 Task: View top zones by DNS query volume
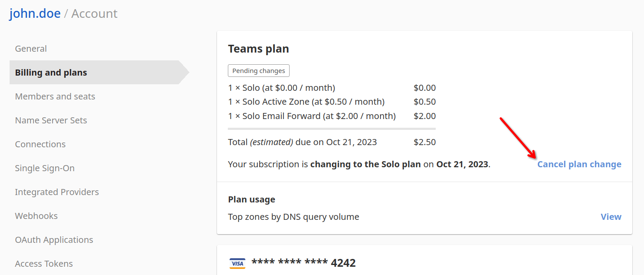tap(611, 216)
